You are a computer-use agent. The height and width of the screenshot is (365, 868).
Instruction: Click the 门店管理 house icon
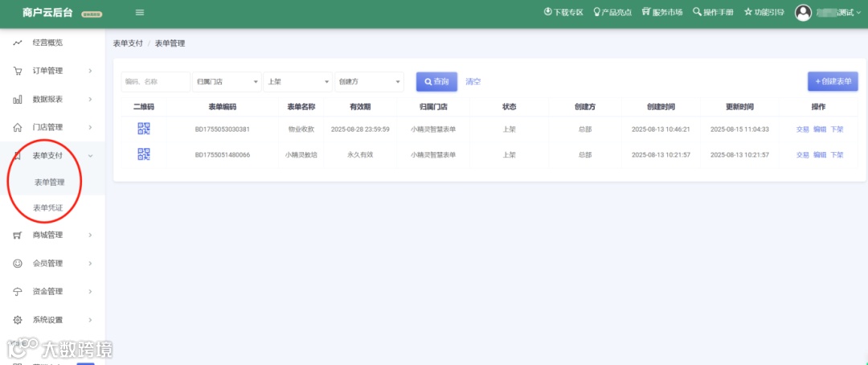[17, 127]
